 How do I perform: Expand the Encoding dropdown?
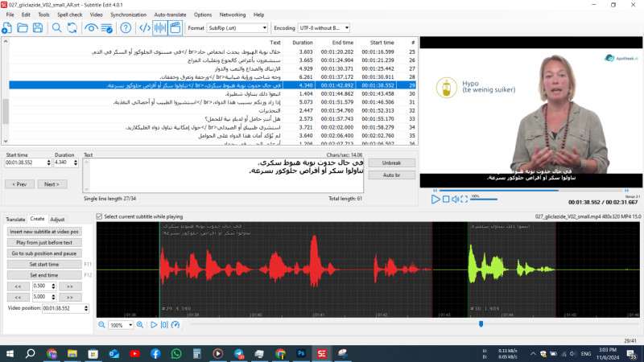[x=324, y=28]
